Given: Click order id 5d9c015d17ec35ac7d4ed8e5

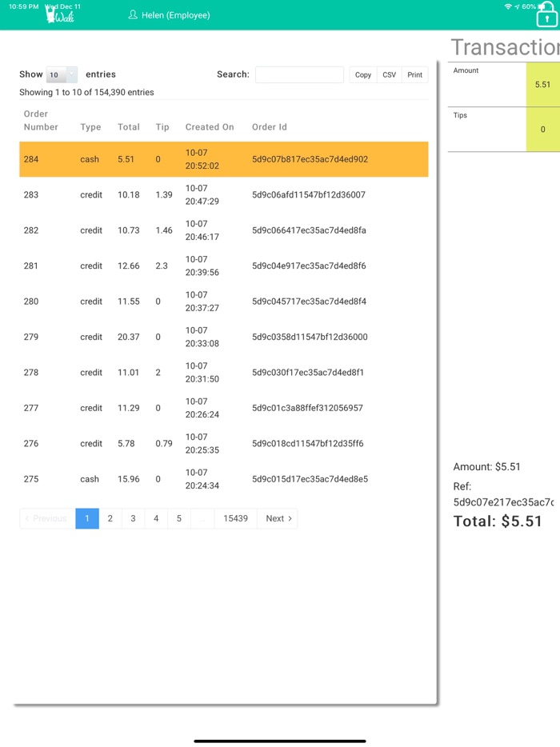Looking at the screenshot, I should [310, 479].
